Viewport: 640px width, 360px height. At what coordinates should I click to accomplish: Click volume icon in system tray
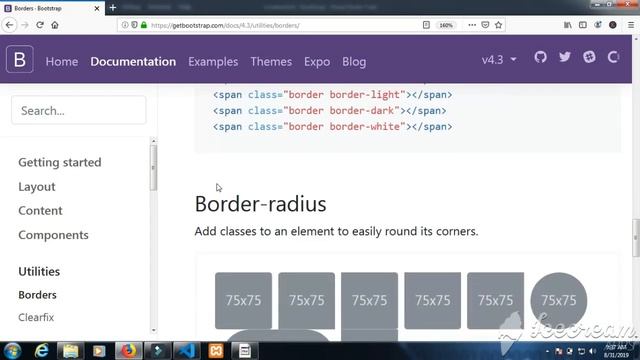point(592,351)
